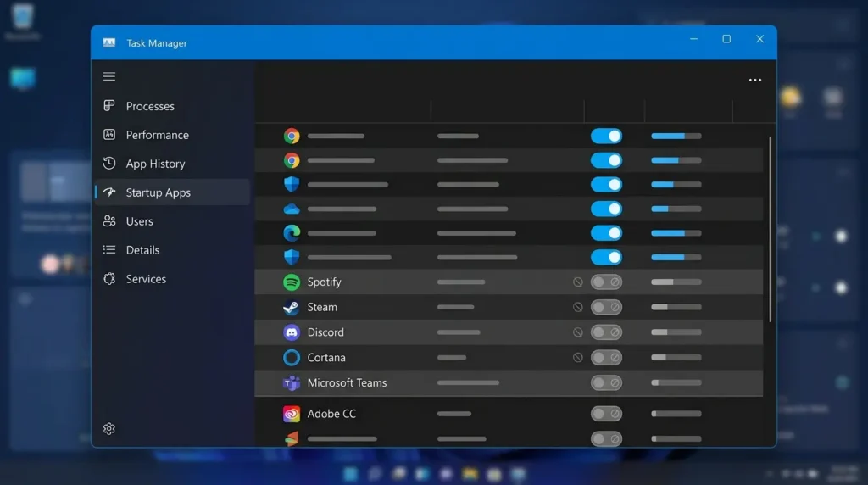Click the Microsoft Edge icon in list
868x485 pixels.
[292, 233]
